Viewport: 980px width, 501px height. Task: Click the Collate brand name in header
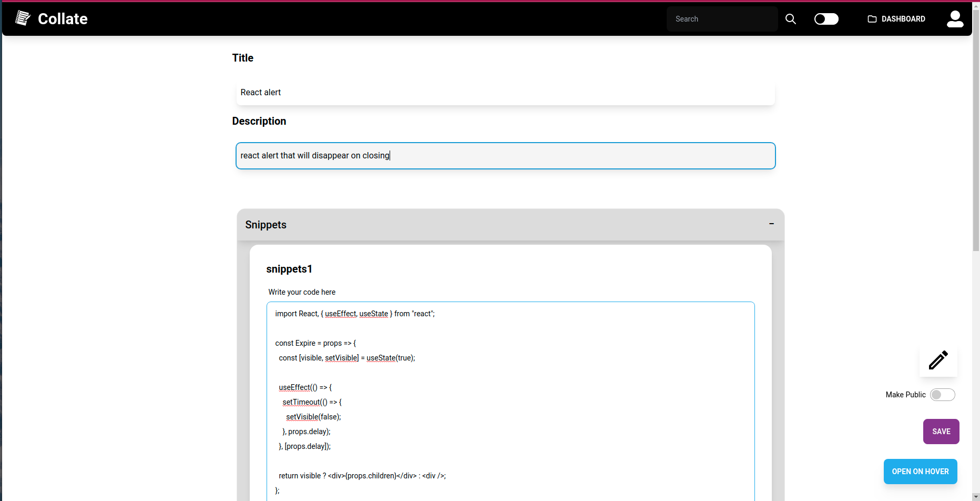pos(63,19)
